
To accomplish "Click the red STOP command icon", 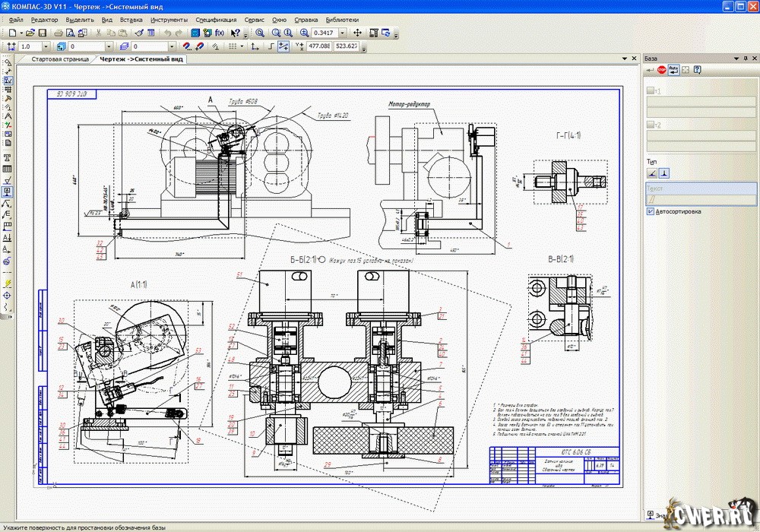I will pyautogui.click(x=662, y=70).
